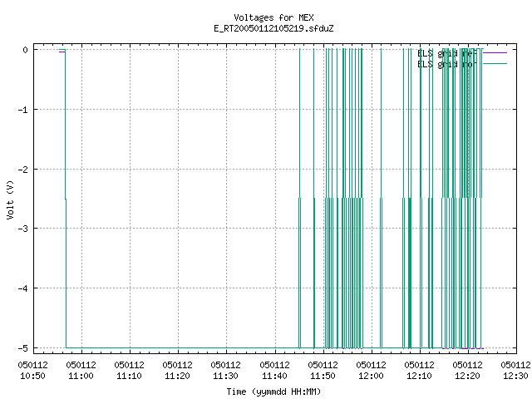The image size is (532, 399).
Task: Click the green legend line sample
Action: pos(495,64)
